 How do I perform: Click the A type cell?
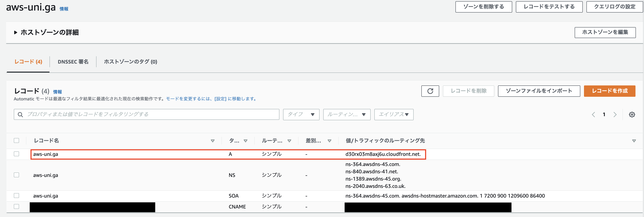tap(230, 154)
